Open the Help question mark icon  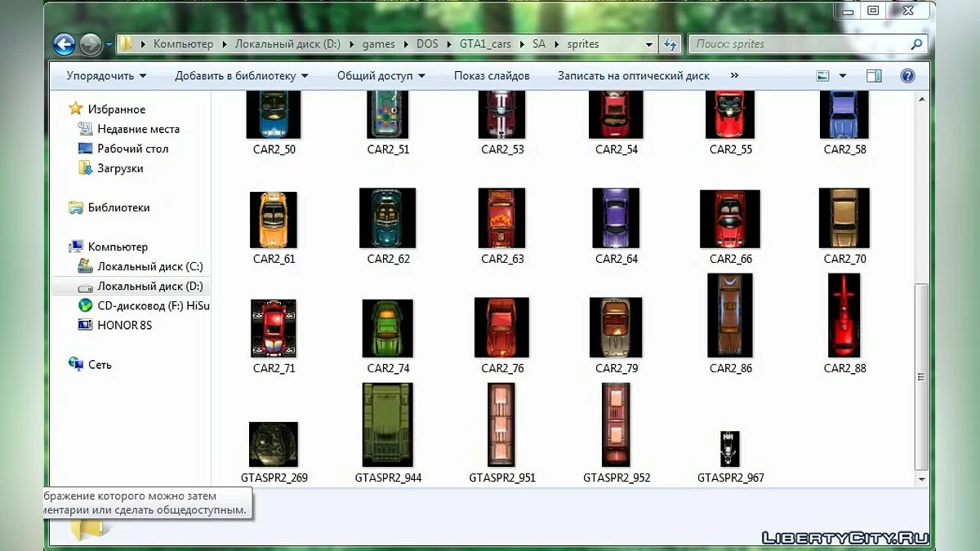907,76
